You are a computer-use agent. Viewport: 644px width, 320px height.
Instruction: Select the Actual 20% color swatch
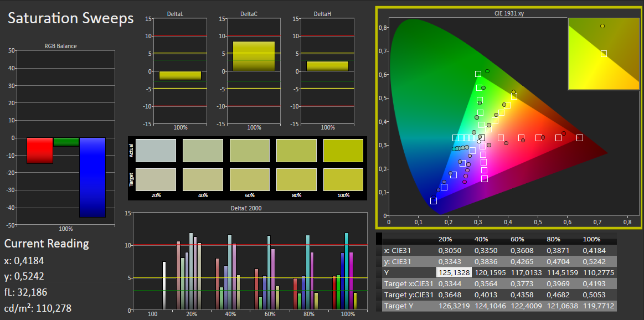point(156,151)
